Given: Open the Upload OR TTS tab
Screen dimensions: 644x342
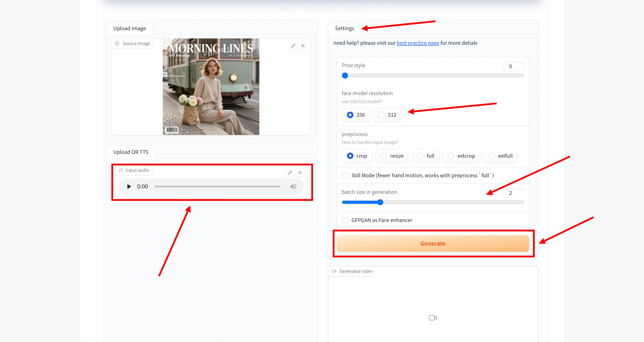Looking at the screenshot, I should pos(131,152).
